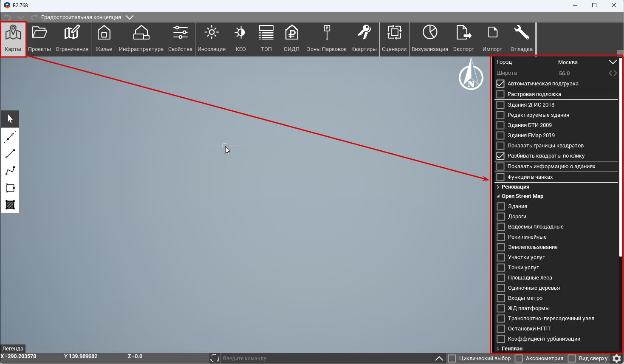
Task: Select the rectangle drawing tool
Action: click(10, 188)
